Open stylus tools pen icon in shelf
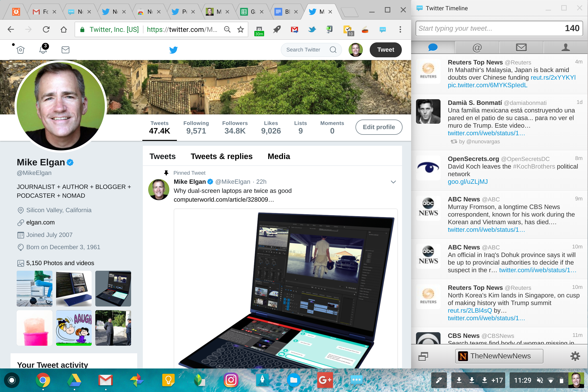This screenshot has height=392, width=588. click(439, 380)
